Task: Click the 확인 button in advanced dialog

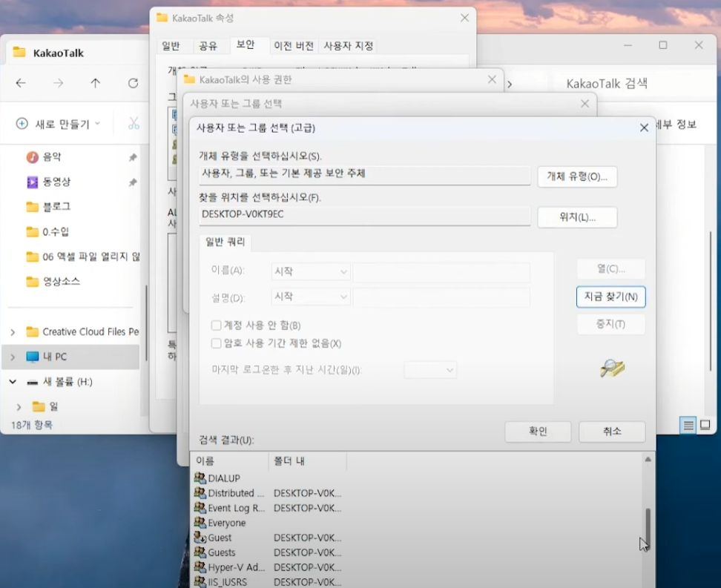Action: click(538, 432)
